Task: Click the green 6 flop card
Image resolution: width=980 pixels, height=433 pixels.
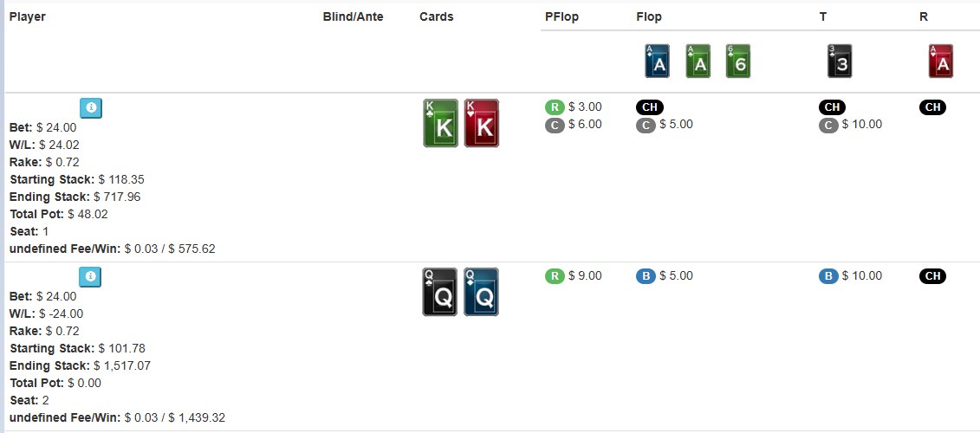Action: pos(737,61)
